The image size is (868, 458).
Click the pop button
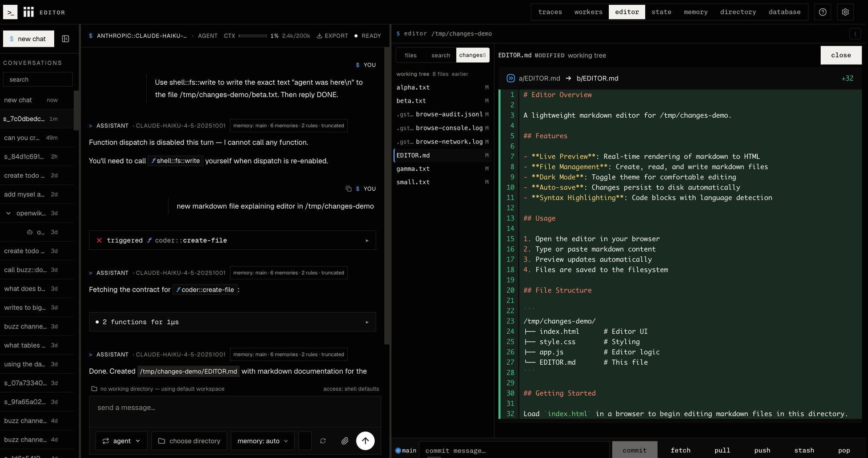pyautogui.click(x=844, y=450)
